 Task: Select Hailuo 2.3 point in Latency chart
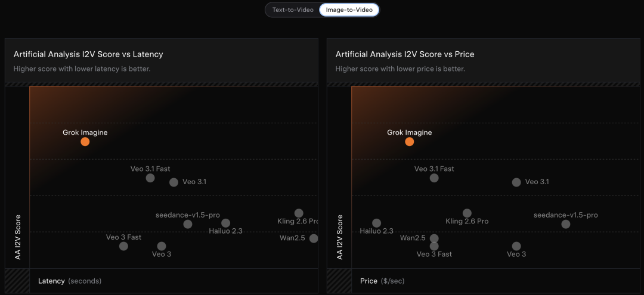click(x=225, y=223)
